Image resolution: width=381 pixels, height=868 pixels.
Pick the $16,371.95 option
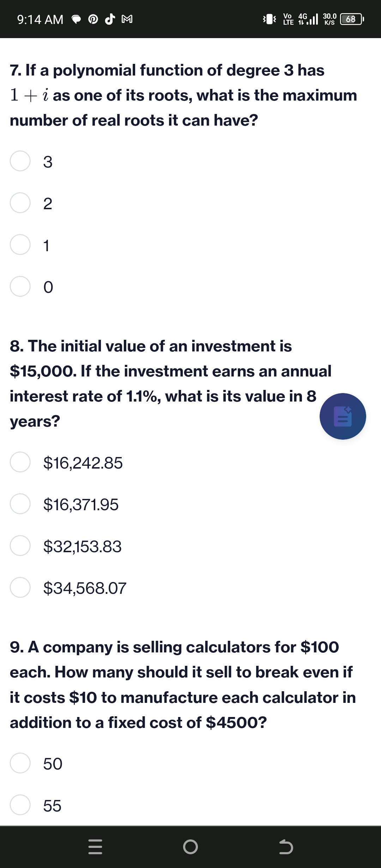20,504
